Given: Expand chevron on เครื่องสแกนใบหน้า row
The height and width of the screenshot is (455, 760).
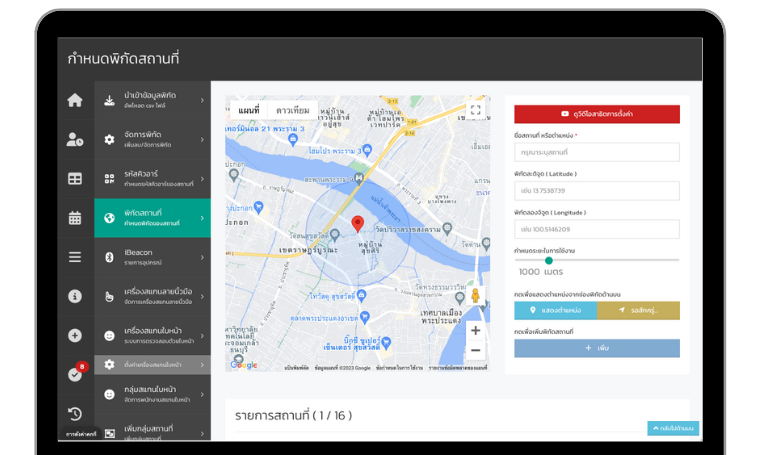Looking at the screenshot, I should coord(202,336).
